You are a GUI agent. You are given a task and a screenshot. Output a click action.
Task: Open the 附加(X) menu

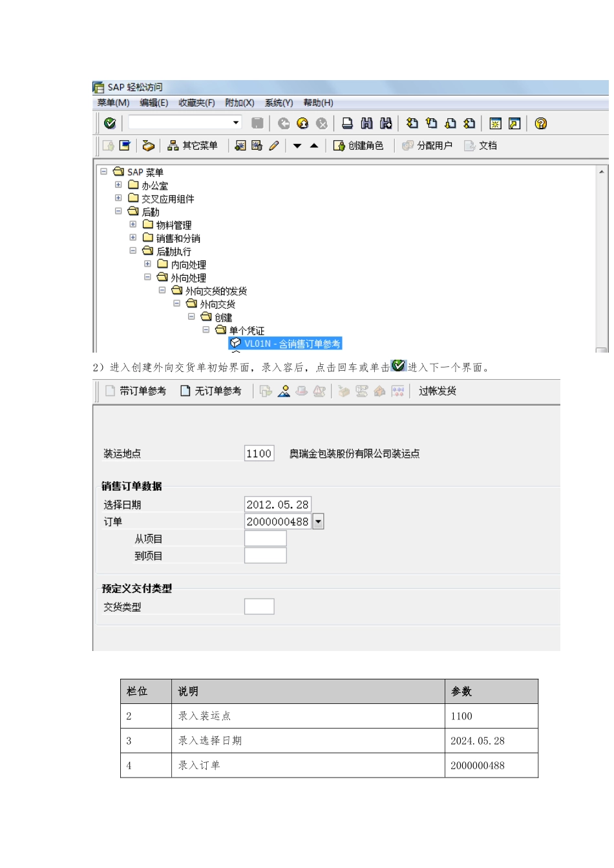pos(239,103)
